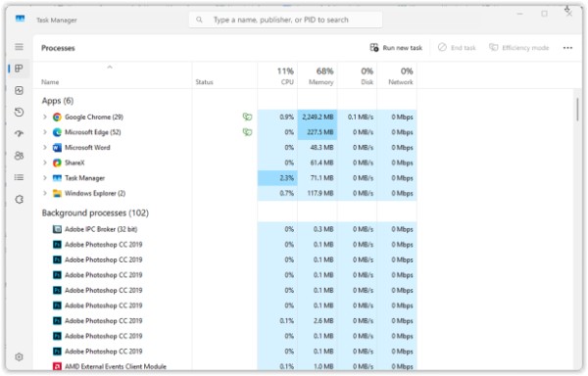Select the Background processes (102) heading
This screenshot has width=588, height=376.
[x=95, y=213]
